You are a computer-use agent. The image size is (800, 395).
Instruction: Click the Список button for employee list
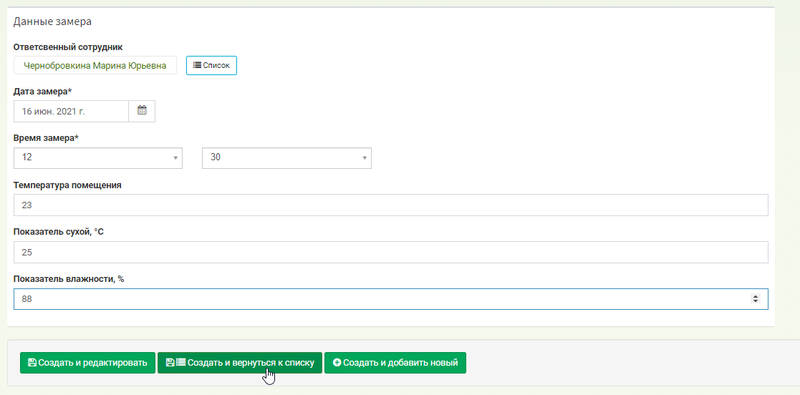coord(211,65)
